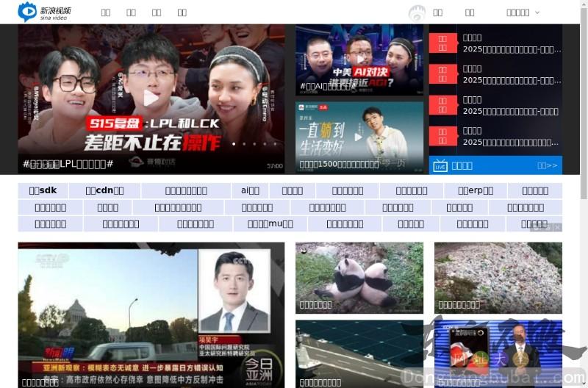The width and height of the screenshot is (588, 388).
Task: Open the tag link containing mu
Action: coord(270,224)
